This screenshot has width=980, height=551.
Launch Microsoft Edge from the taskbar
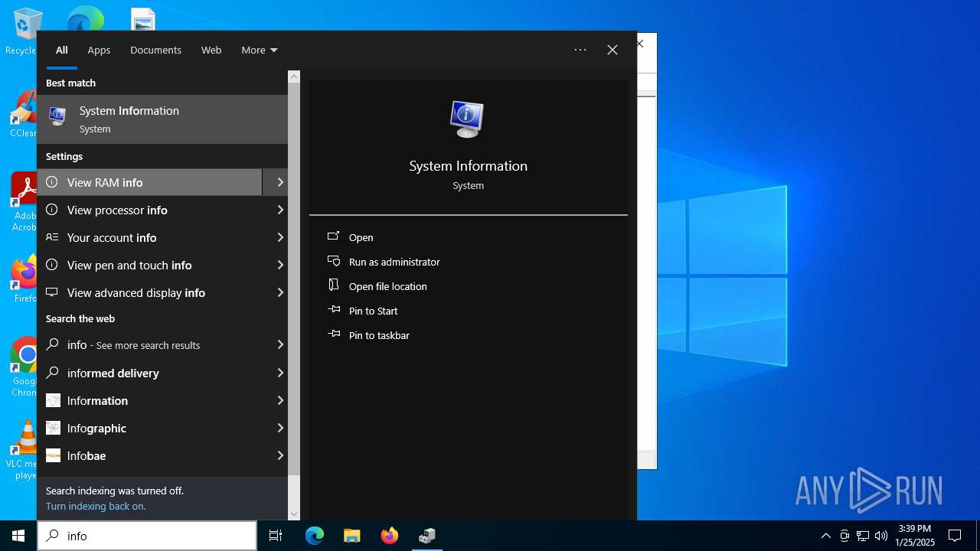point(315,536)
